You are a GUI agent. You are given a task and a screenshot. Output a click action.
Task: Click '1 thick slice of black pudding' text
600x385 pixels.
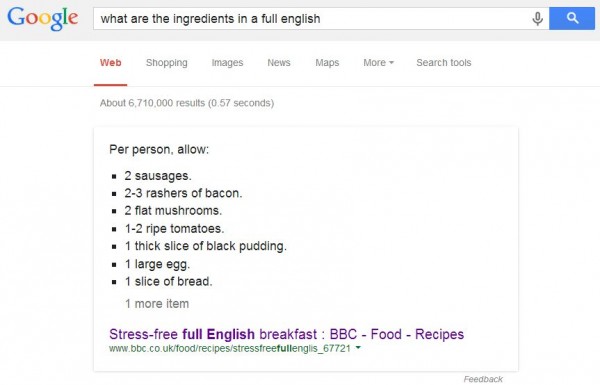(x=205, y=246)
